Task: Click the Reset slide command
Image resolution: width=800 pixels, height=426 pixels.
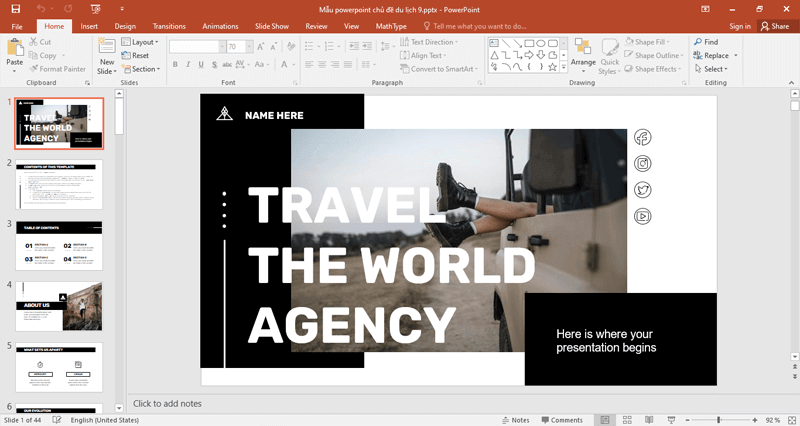Action: pos(135,55)
